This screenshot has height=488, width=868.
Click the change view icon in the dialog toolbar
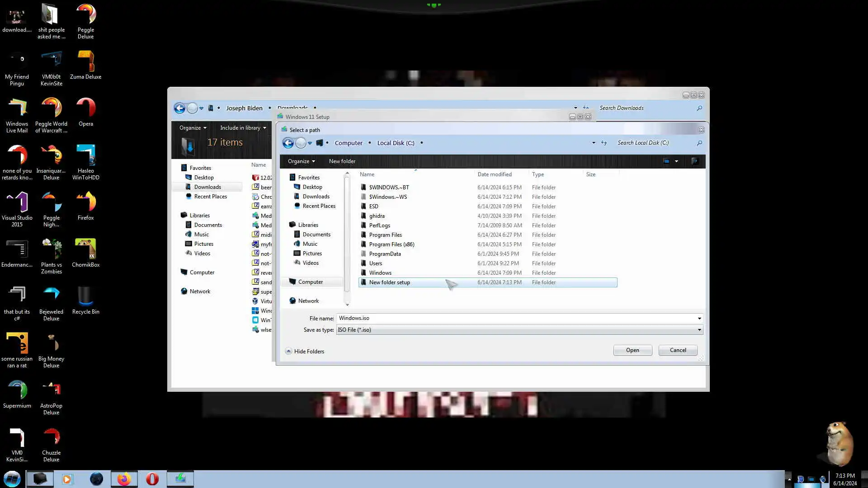666,161
